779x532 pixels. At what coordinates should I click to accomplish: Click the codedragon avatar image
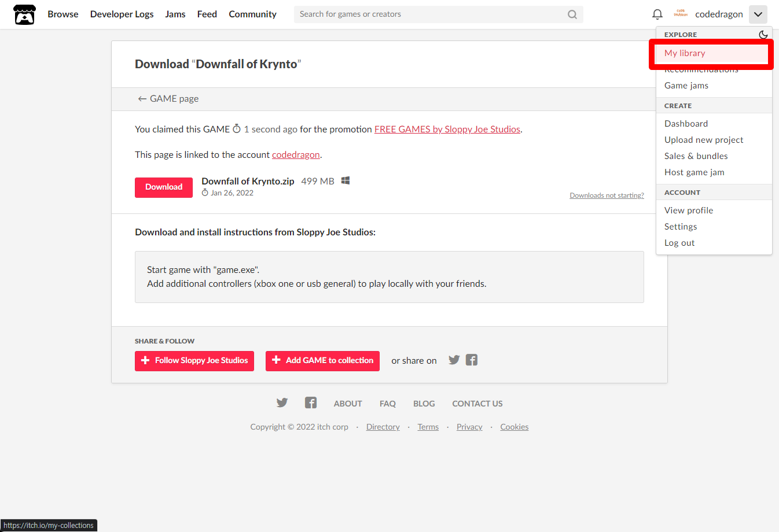click(x=681, y=14)
